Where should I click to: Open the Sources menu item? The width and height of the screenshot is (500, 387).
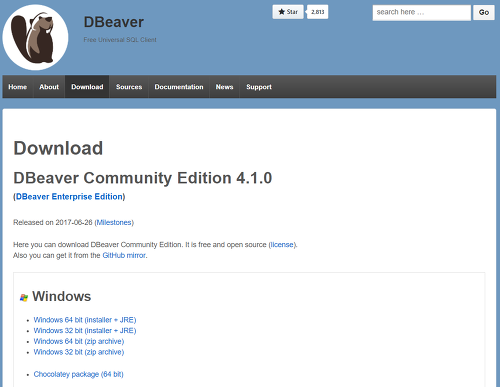129,87
